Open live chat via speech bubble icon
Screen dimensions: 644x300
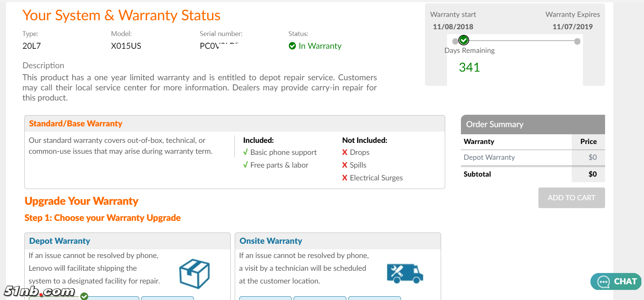[603, 282]
